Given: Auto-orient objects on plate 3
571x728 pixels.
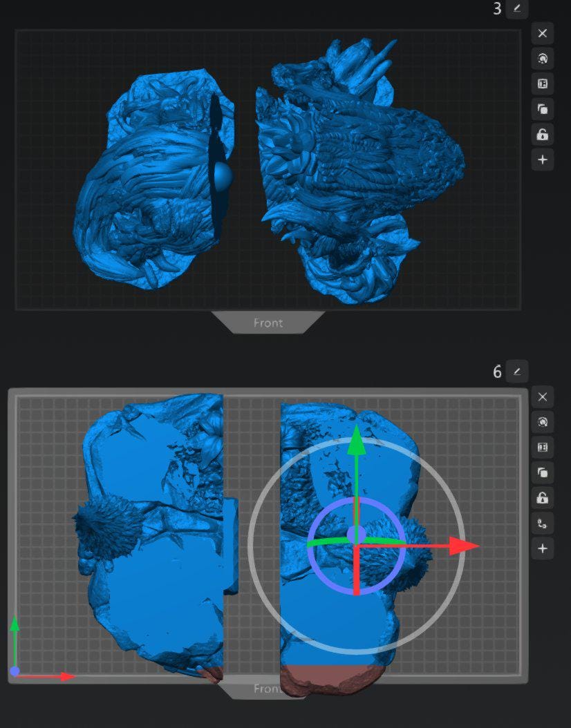Looking at the screenshot, I should (542, 59).
